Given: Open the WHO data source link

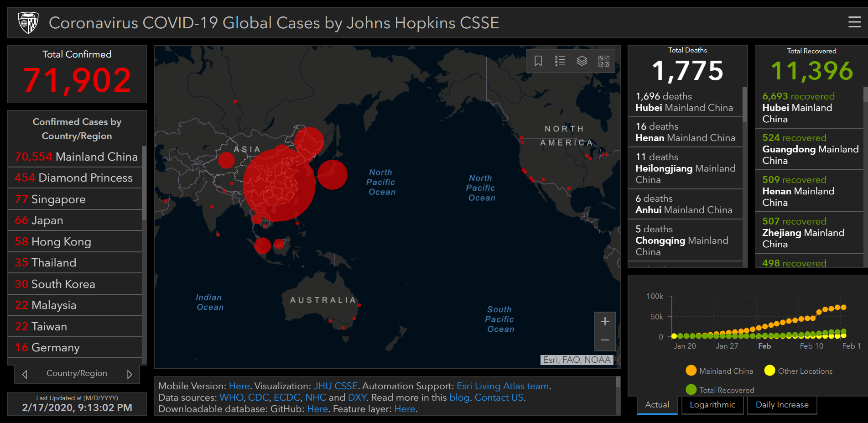Looking at the screenshot, I should [x=231, y=397].
